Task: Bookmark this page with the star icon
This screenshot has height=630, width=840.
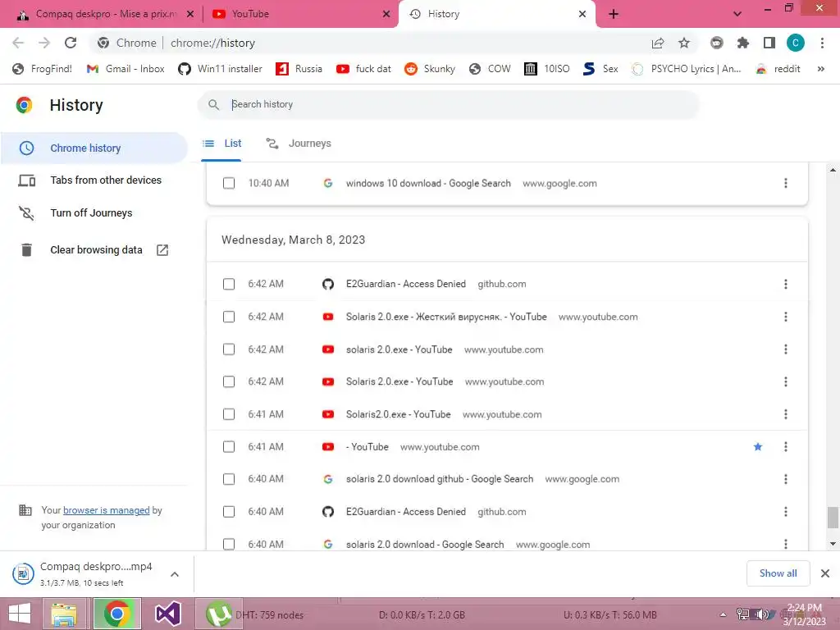Action: [684, 43]
